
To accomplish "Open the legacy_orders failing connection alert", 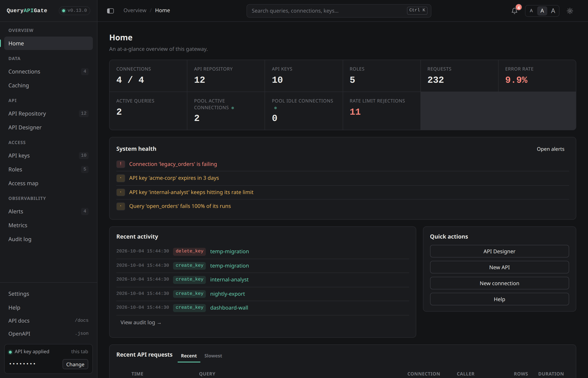I will [x=173, y=164].
